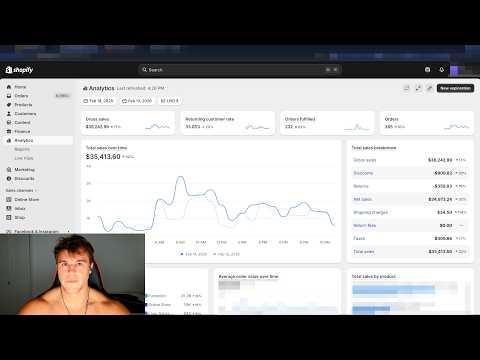Open Facebook & Instagram sales channel
The image size is (480, 360).
point(36,231)
